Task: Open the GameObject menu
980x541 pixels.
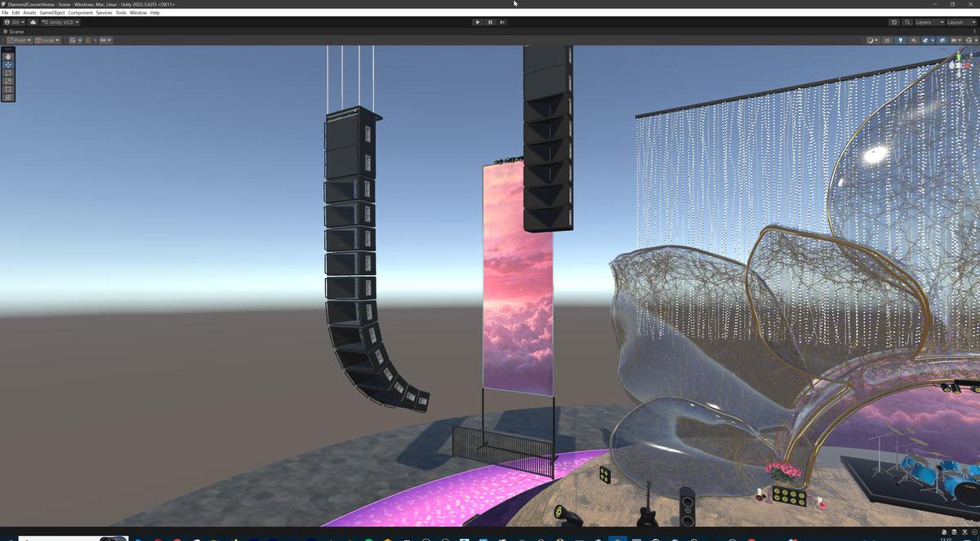Action: pyautogui.click(x=52, y=13)
